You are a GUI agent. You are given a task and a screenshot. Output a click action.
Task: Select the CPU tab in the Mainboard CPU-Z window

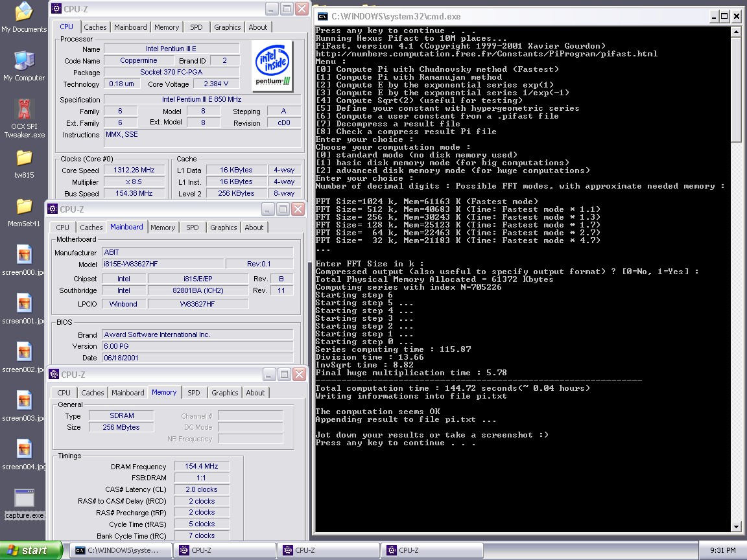(62, 227)
